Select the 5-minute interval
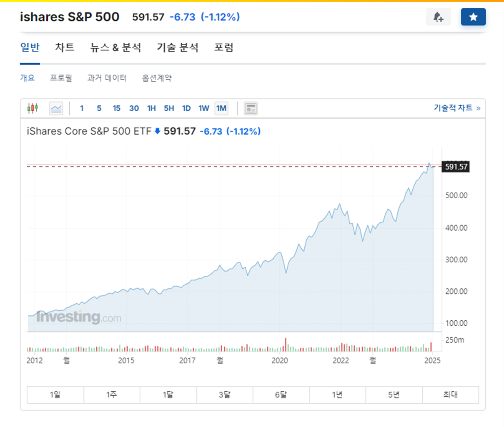Image resolution: width=504 pixels, height=427 pixels. [99, 108]
